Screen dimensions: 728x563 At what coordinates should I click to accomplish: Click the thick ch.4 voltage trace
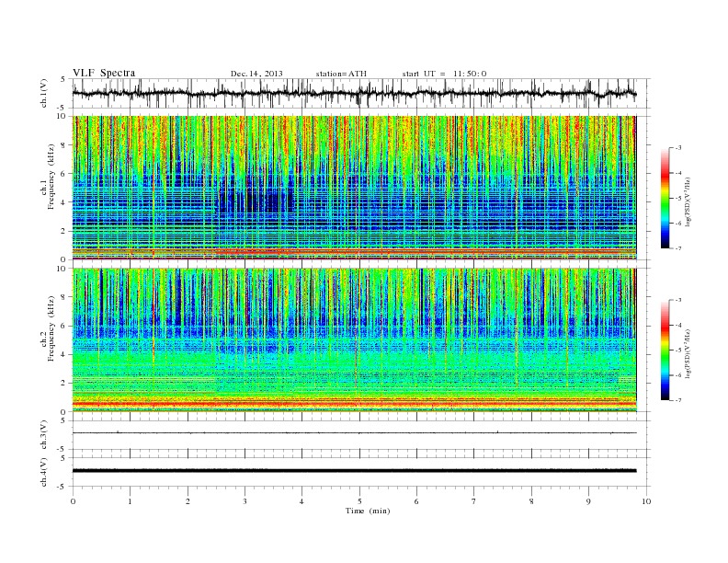(x=355, y=471)
